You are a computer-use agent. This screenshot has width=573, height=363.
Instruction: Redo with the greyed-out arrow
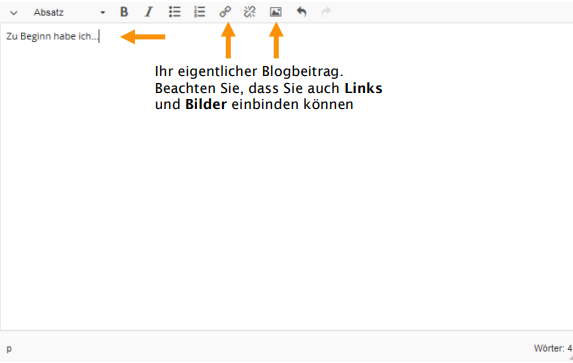tap(326, 12)
